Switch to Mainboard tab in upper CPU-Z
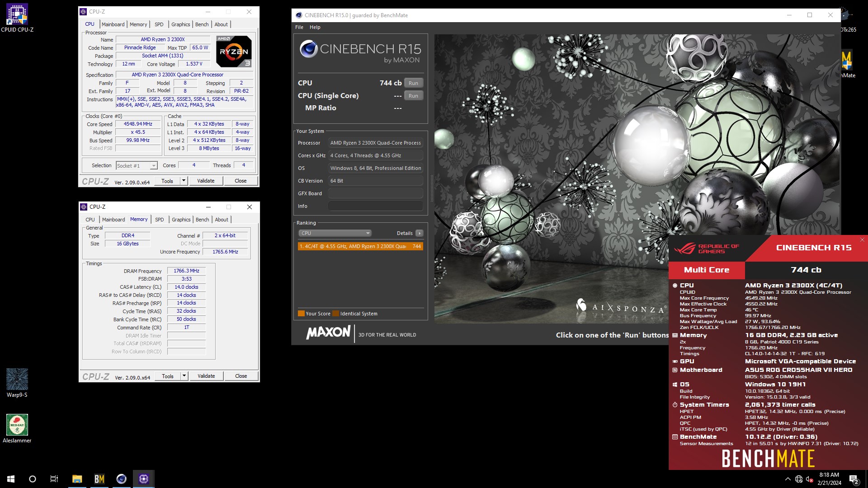The image size is (868, 488). click(113, 24)
